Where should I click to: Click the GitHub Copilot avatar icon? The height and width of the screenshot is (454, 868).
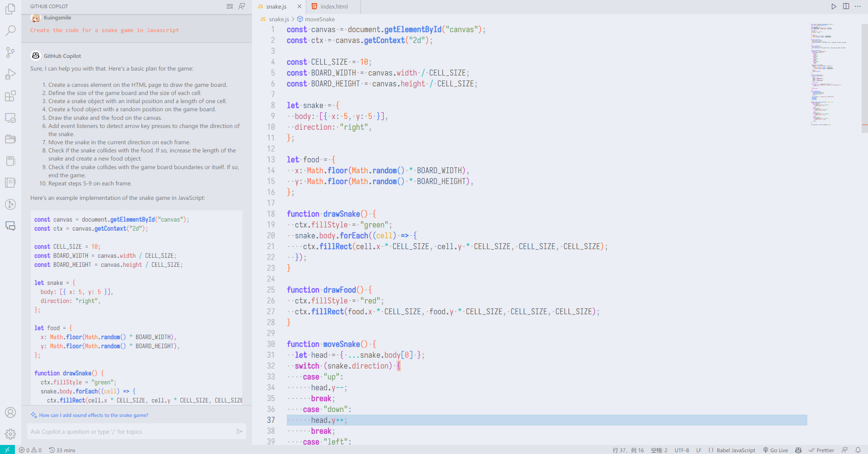[36, 56]
